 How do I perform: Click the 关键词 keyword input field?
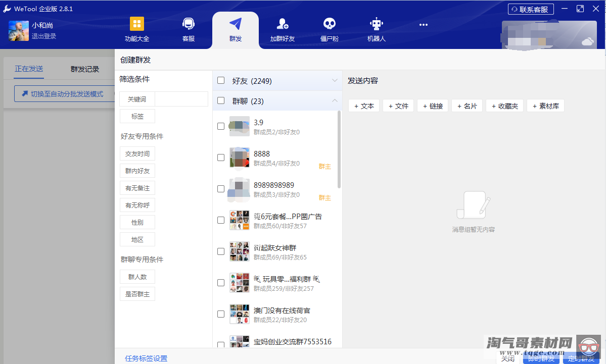click(x=181, y=99)
